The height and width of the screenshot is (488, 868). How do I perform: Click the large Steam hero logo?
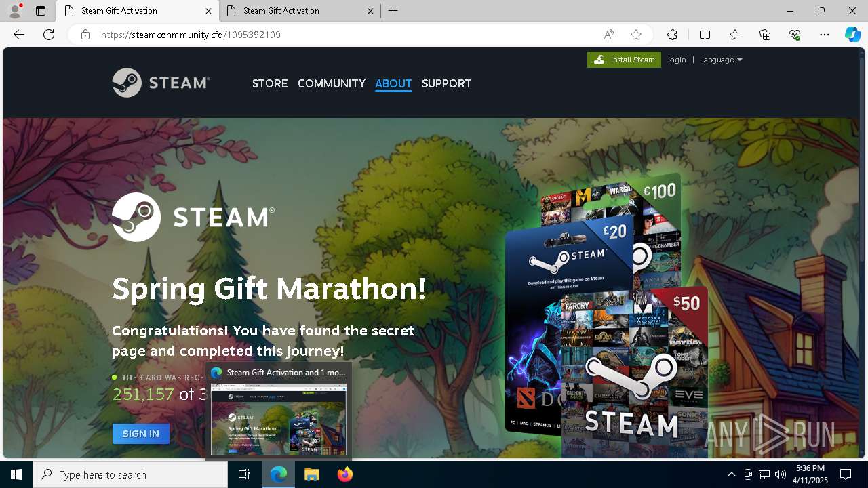[193, 217]
